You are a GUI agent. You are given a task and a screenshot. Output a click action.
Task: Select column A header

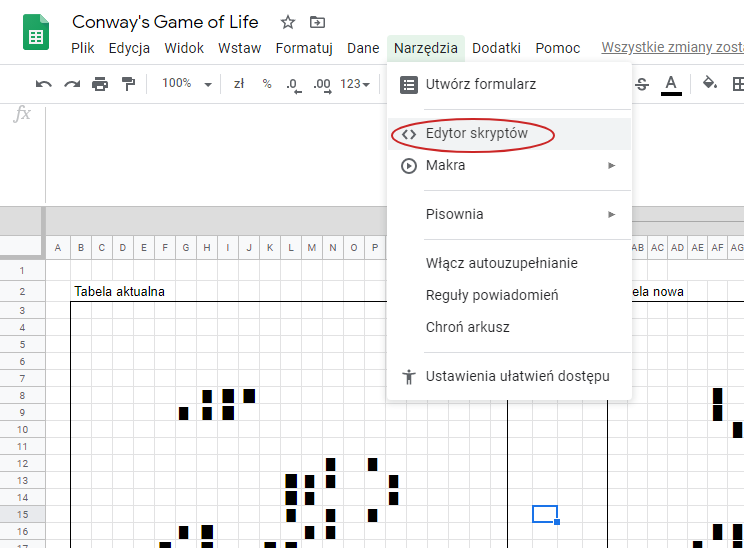(58, 248)
